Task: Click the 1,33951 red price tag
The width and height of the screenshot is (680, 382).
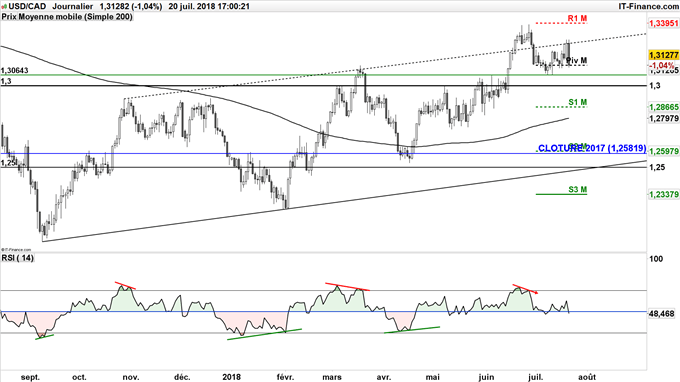Action: click(663, 23)
